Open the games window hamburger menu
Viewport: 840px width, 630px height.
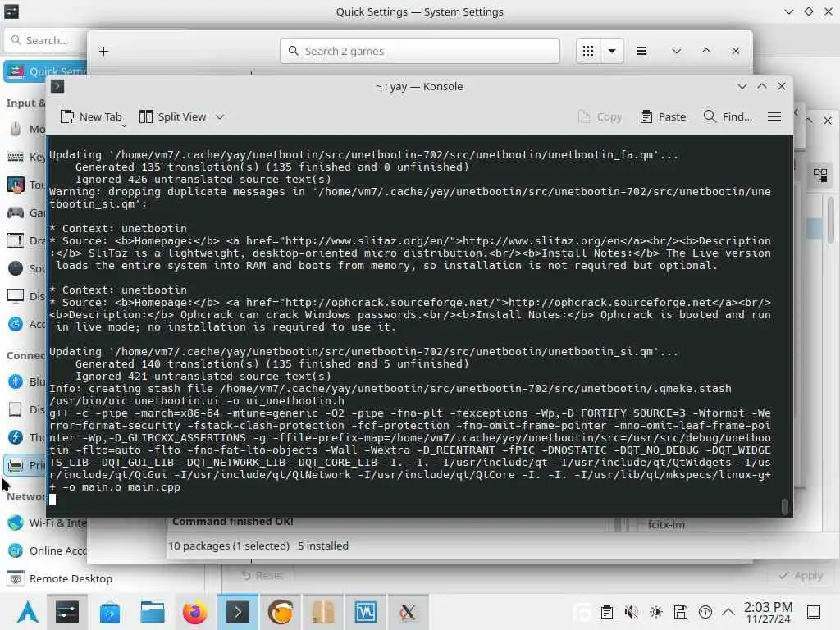click(641, 51)
